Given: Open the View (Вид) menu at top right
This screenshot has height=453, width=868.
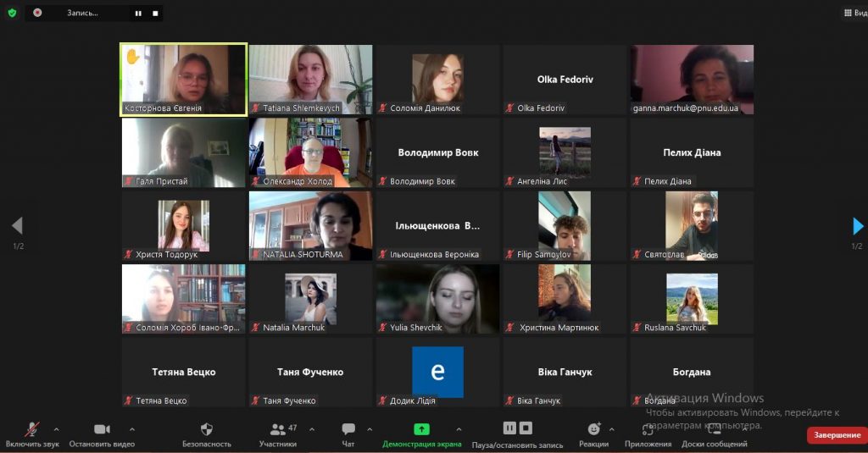Looking at the screenshot, I should pos(855,13).
